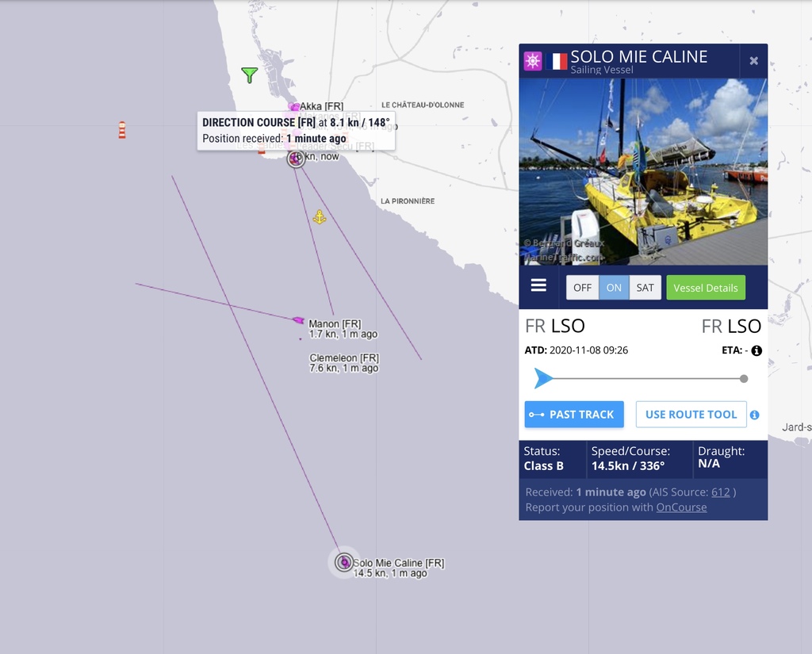Show the vessel's PAST TRACK

[574, 415]
